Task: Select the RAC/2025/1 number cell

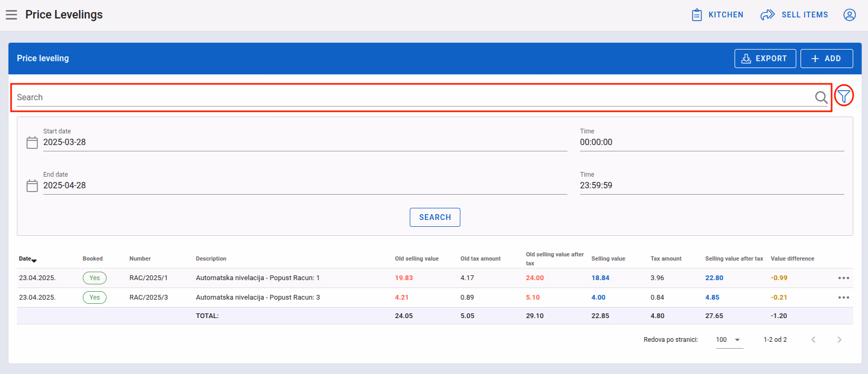Action: tap(149, 278)
